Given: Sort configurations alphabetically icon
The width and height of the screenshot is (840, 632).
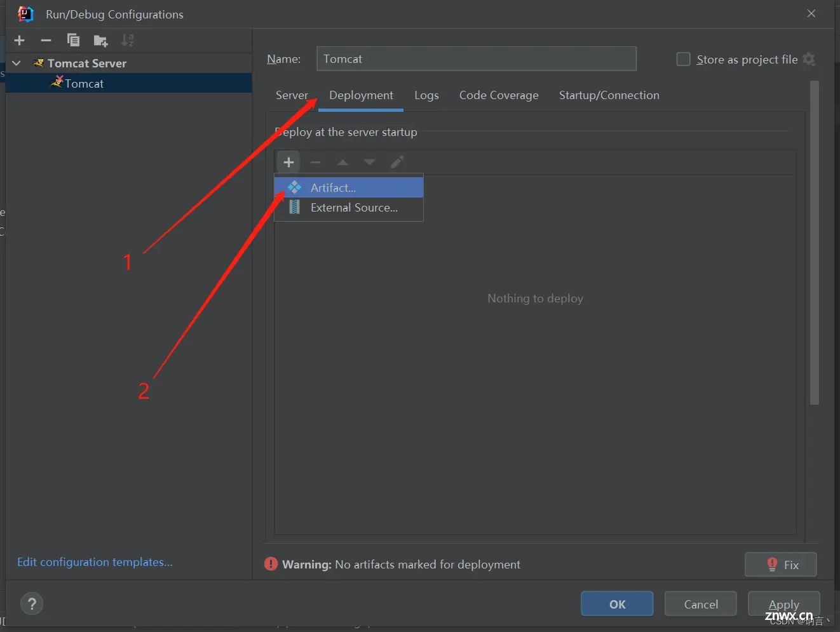Looking at the screenshot, I should tap(128, 41).
